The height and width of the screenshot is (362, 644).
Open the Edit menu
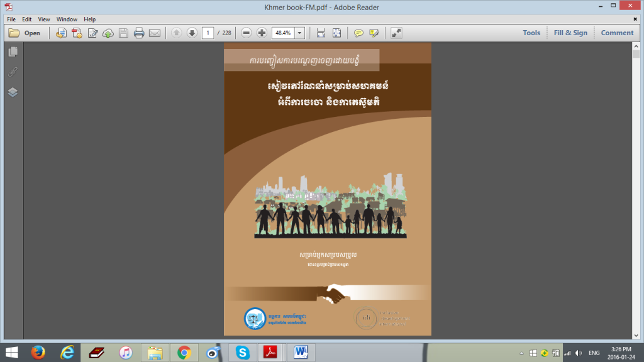tap(26, 19)
